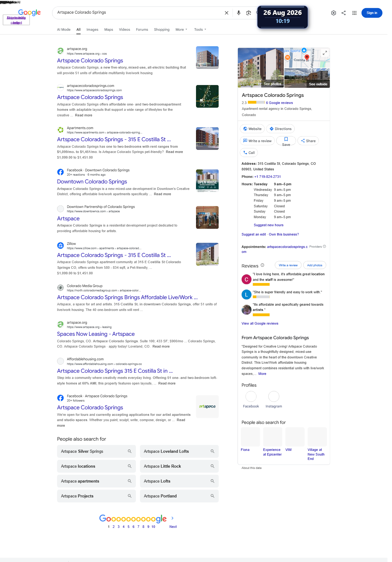
Task: Switch to the Shopping tab
Action: [x=162, y=29]
